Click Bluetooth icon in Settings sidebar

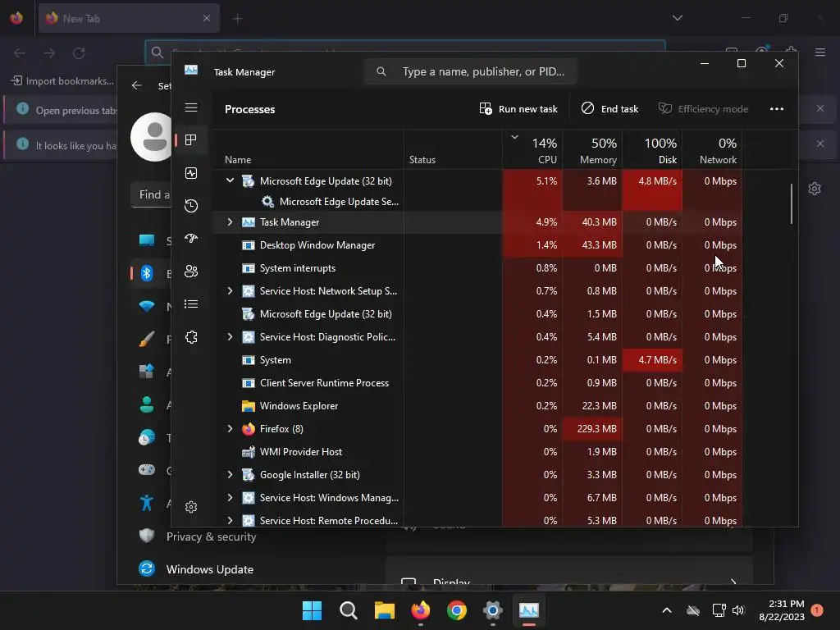[147, 273]
